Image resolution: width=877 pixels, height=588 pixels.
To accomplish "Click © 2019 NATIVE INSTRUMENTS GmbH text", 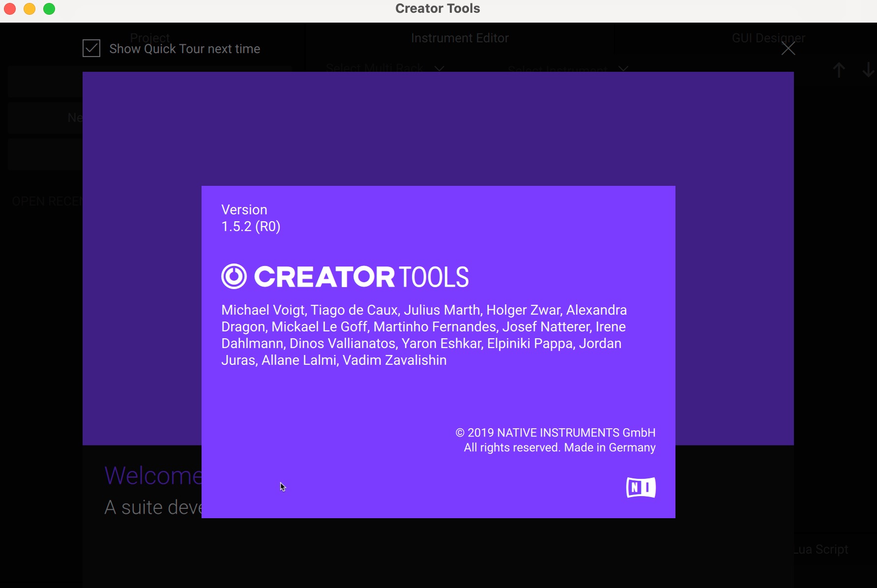I will (555, 433).
